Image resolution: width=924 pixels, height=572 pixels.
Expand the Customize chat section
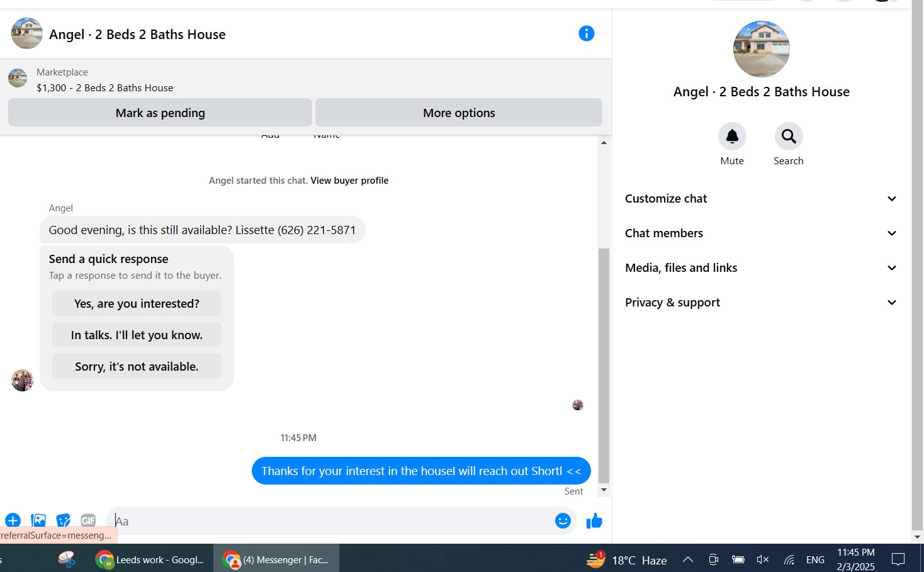(x=760, y=199)
